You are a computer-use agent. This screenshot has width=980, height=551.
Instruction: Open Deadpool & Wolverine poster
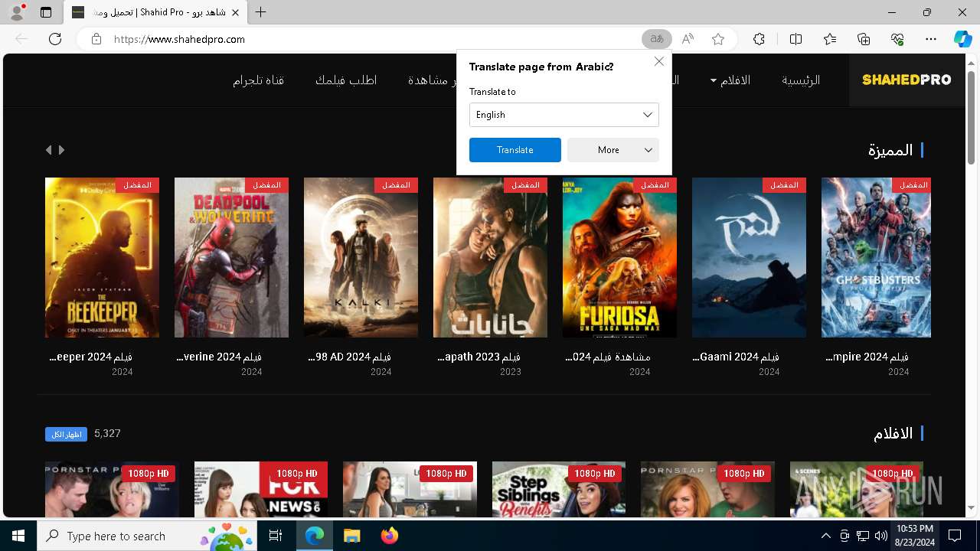pos(231,257)
